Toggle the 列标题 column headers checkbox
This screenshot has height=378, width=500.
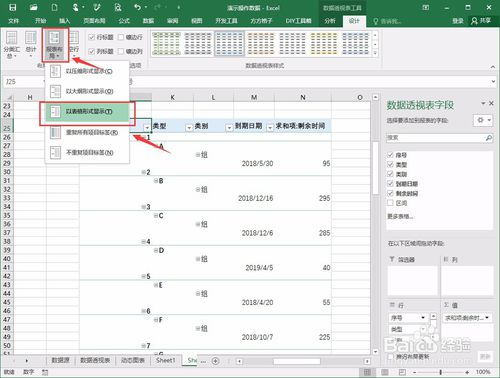[x=92, y=51]
